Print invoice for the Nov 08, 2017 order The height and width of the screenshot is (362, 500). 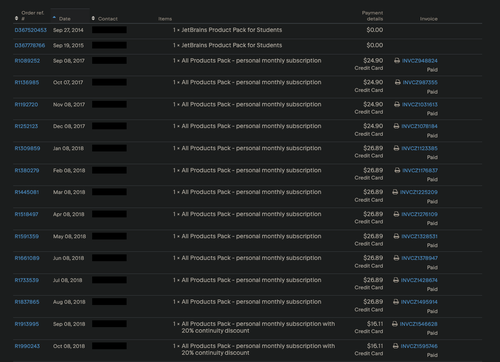click(397, 104)
